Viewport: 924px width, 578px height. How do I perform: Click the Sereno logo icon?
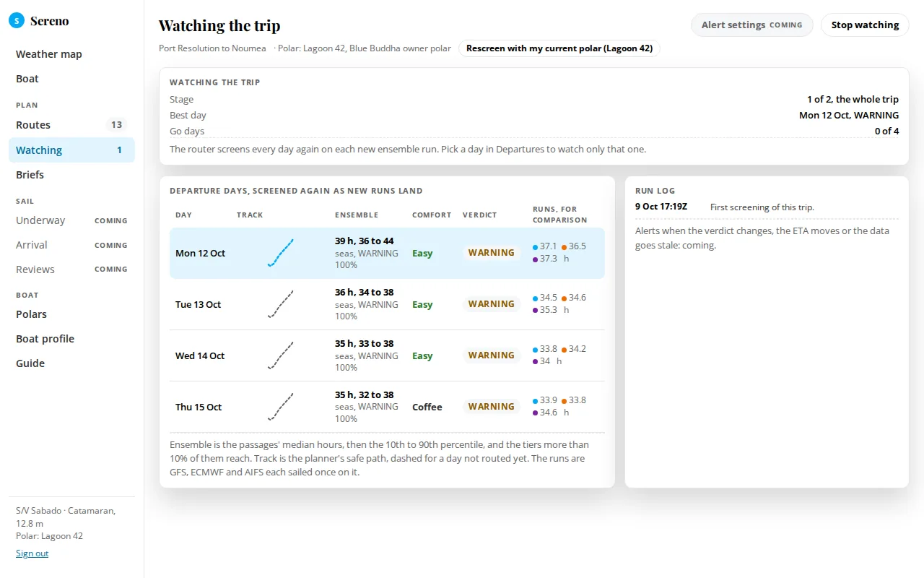17,21
